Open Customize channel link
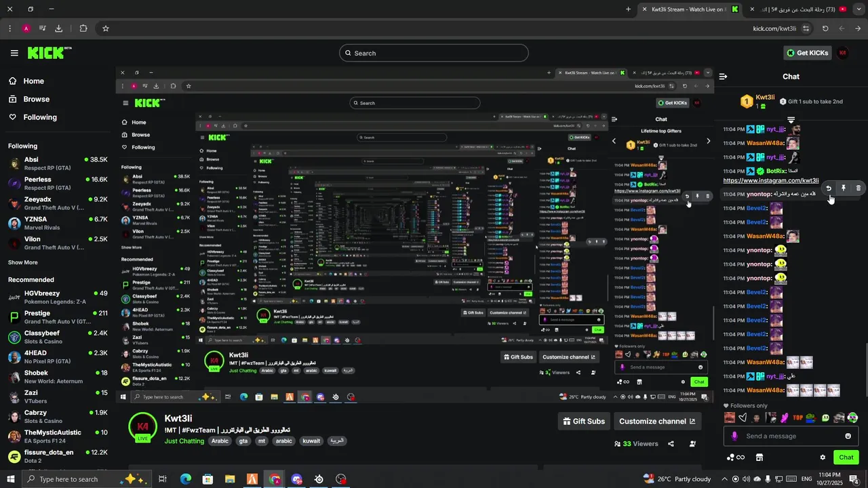The height and width of the screenshot is (488, 868). tap(657, 421)
